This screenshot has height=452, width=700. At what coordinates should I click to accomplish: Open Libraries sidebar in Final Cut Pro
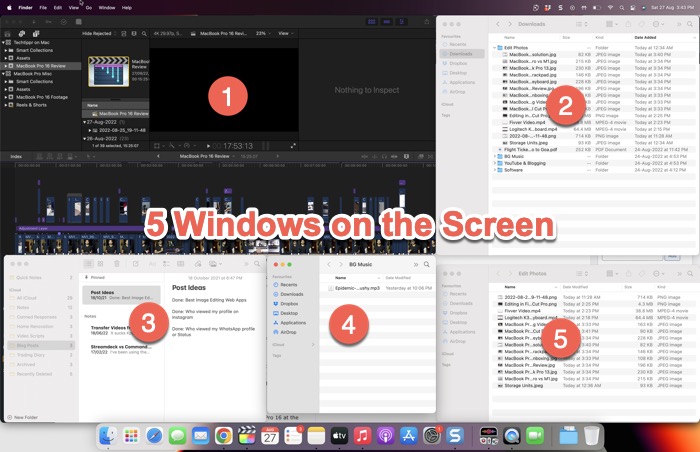(x=8, y=33)
